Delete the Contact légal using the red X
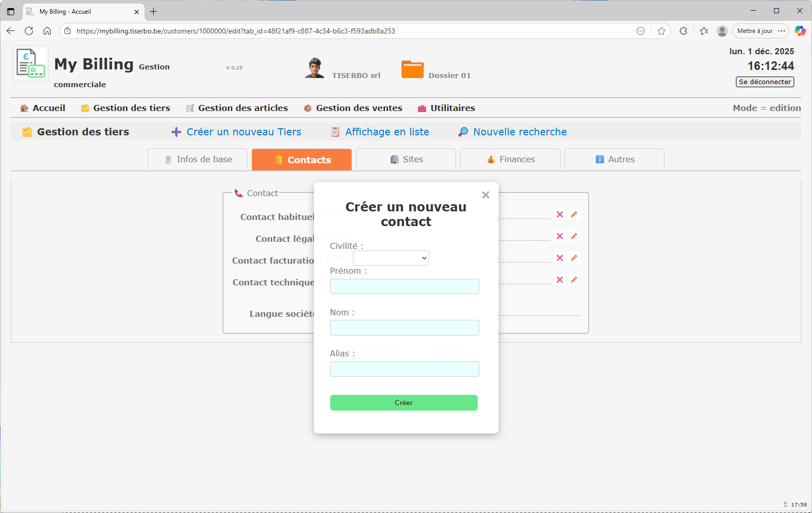The height and width of the screenshot is (513, 812). click(x=559, y=236)
